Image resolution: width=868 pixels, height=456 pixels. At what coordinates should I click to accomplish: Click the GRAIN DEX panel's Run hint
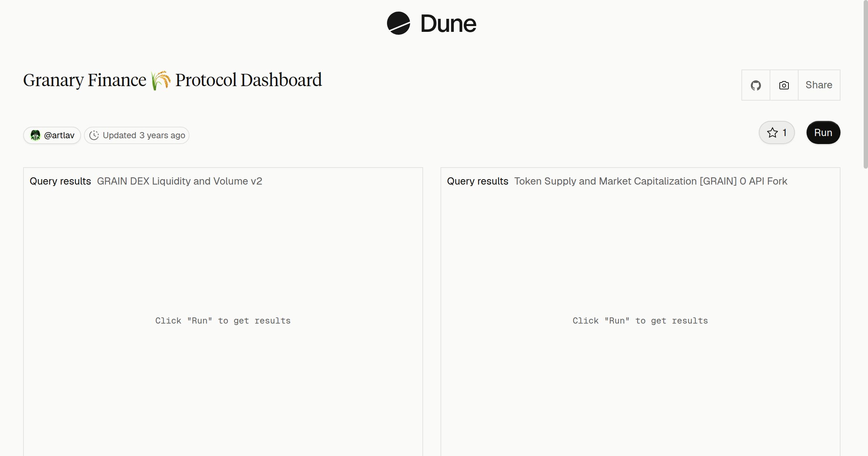(223, 321)
